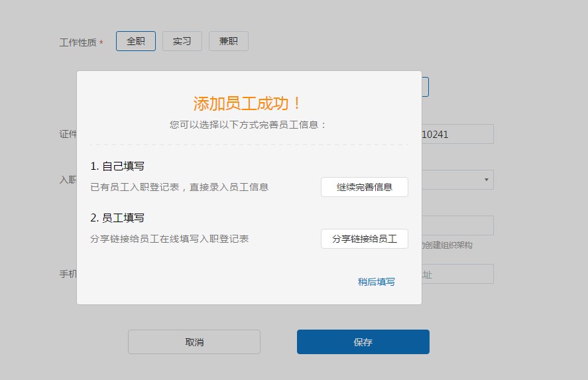Click the 分享链接给员工在线填写入职登记表 description
588x380 pixels.
169,239
